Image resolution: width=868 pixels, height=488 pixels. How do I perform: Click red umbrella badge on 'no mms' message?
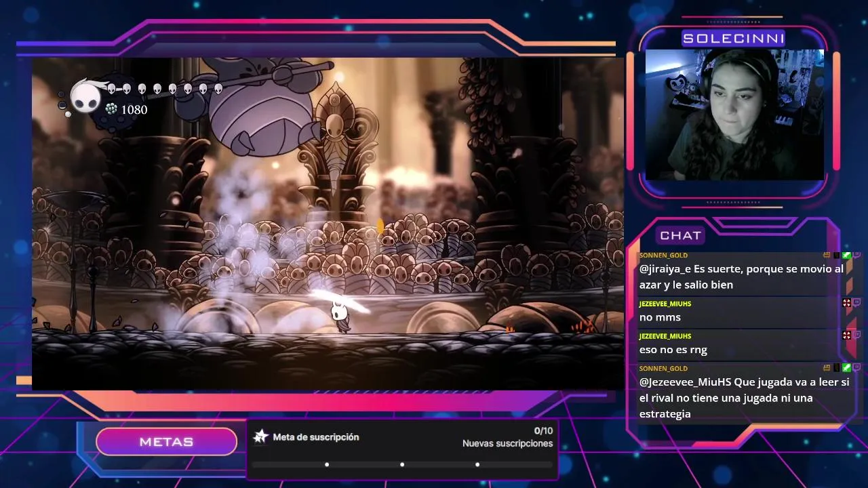tap(846, 303)
